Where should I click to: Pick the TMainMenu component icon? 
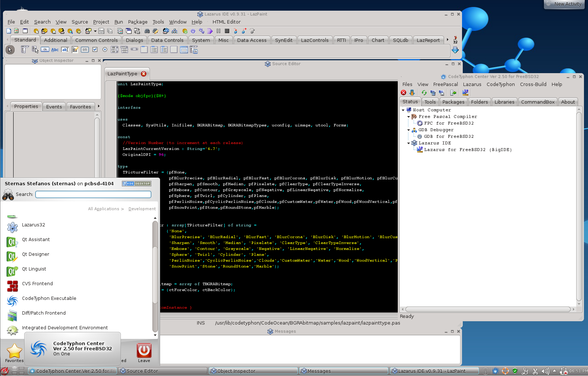(x=25, y=50)
